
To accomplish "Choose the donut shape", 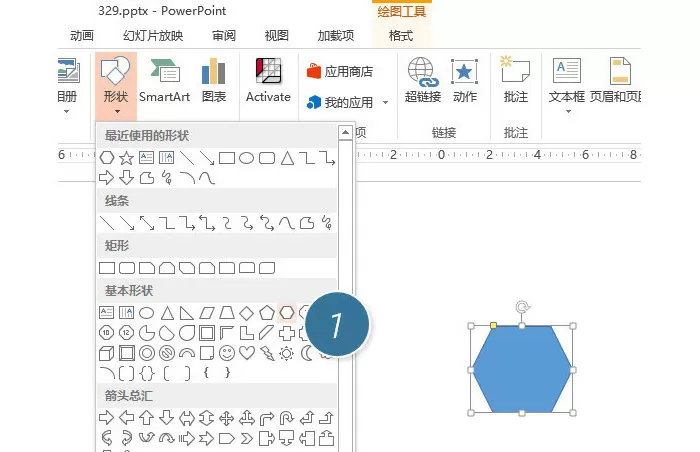I will [x=146, y=353].
